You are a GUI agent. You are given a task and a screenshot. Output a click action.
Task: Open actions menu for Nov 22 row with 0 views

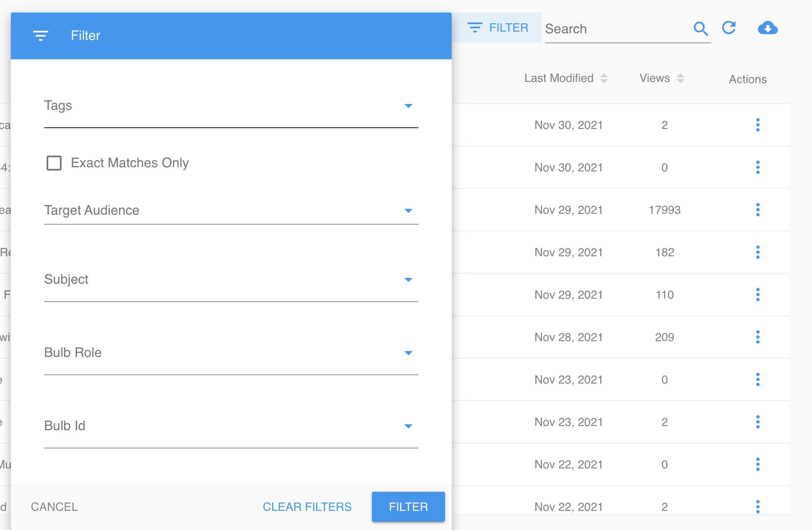pos(758,464)
